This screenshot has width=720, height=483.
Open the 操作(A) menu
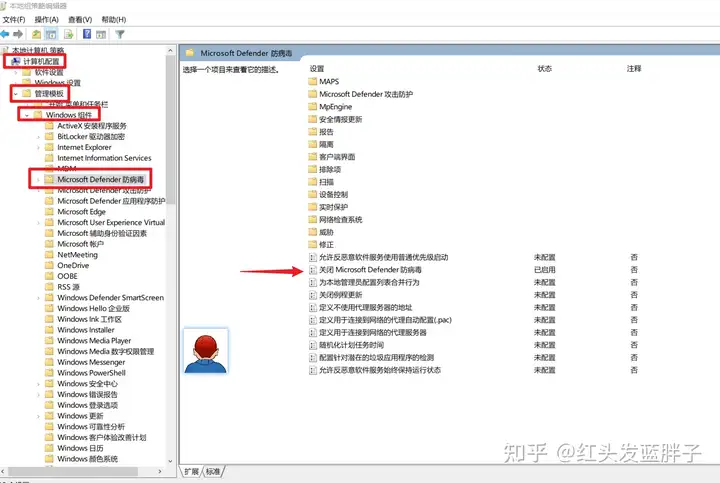(x=47, y=19)
